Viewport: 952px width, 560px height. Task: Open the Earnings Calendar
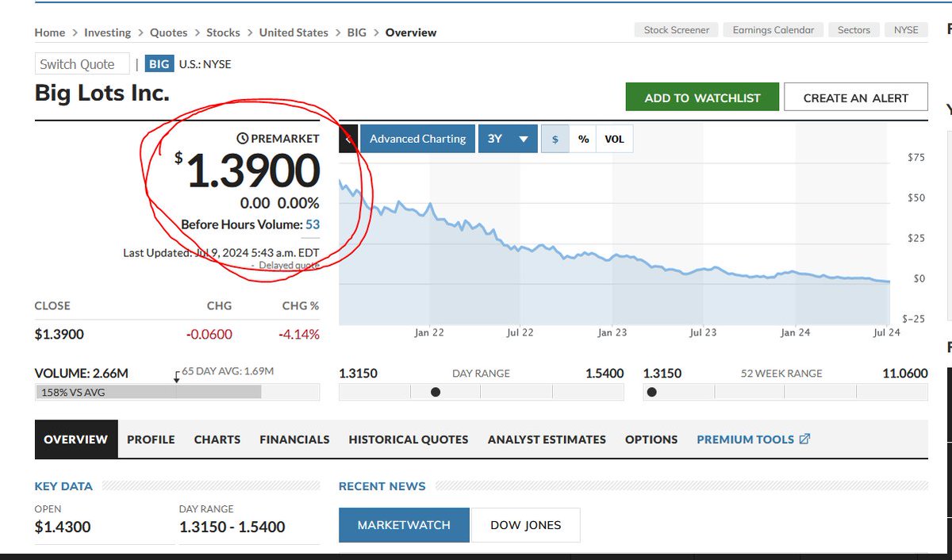[x=773, y=30]
